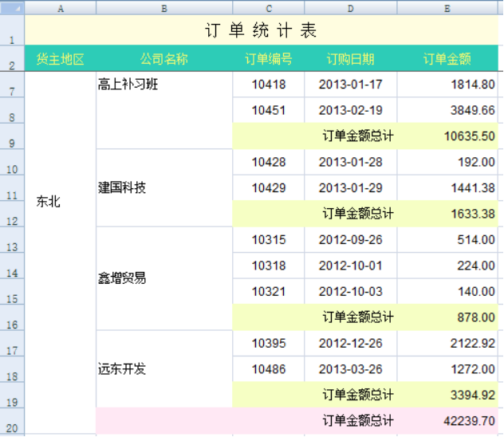The height and width of the screenshot is (437, 504).
Task: Select the 建国科技 company cell
Action: click(164, 188)
